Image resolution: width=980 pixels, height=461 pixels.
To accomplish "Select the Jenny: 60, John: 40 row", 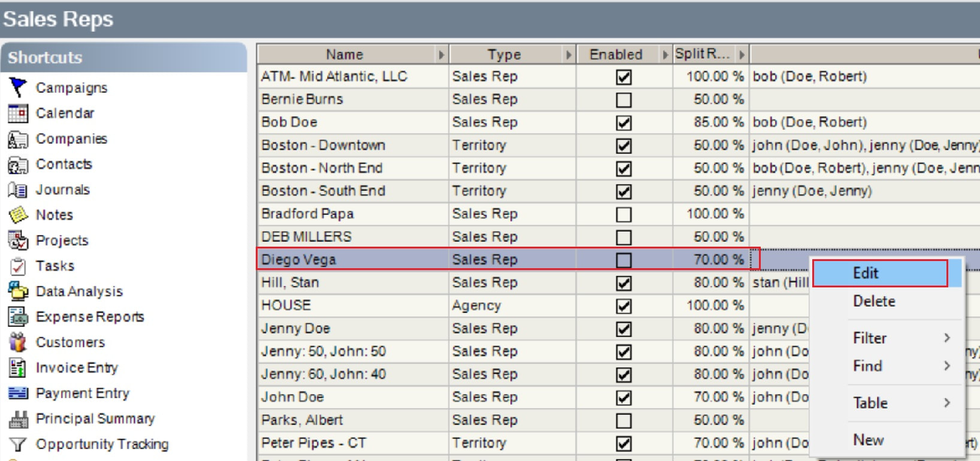I will coord(353,374).
